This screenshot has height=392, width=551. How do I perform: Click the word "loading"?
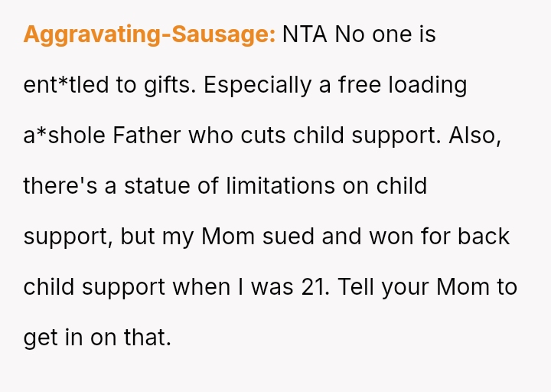[x=427, y=85]
